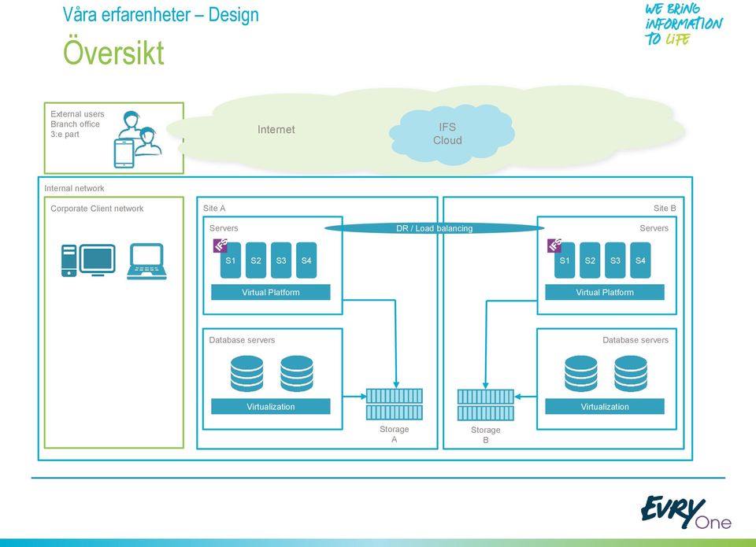
Task: Click the IFS purple badge in Site A
Action: pos(220,246)
